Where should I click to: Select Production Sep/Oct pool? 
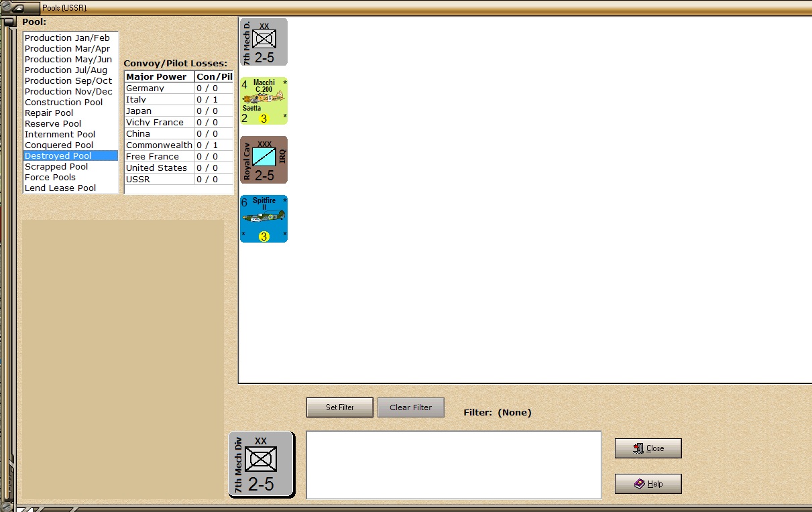coord(70,81)
